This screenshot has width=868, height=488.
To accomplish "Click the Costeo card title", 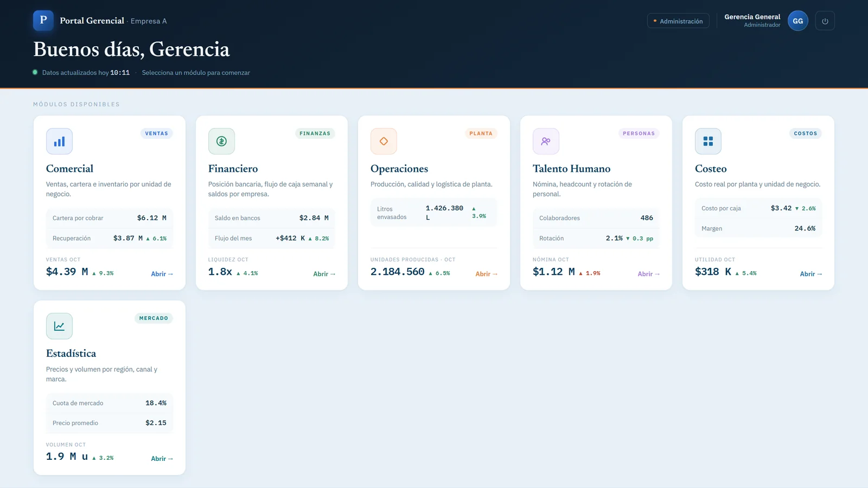I will coord(711,169).
